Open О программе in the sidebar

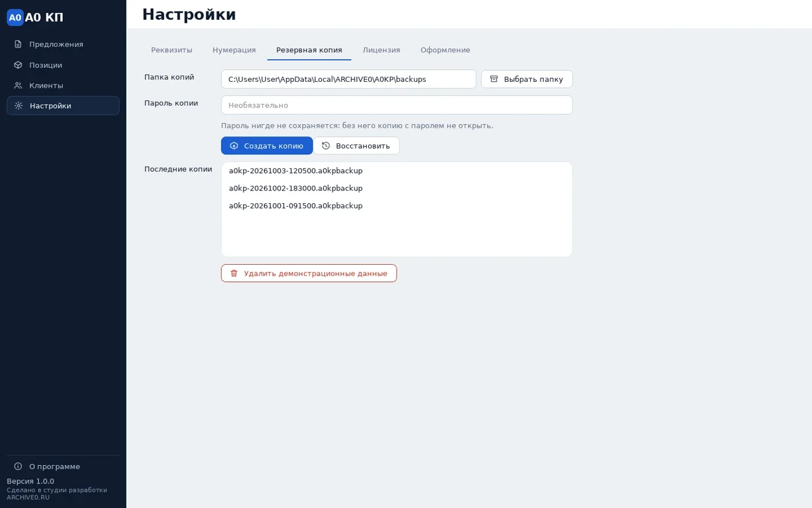pyautogui.click(x=63, y=466)
